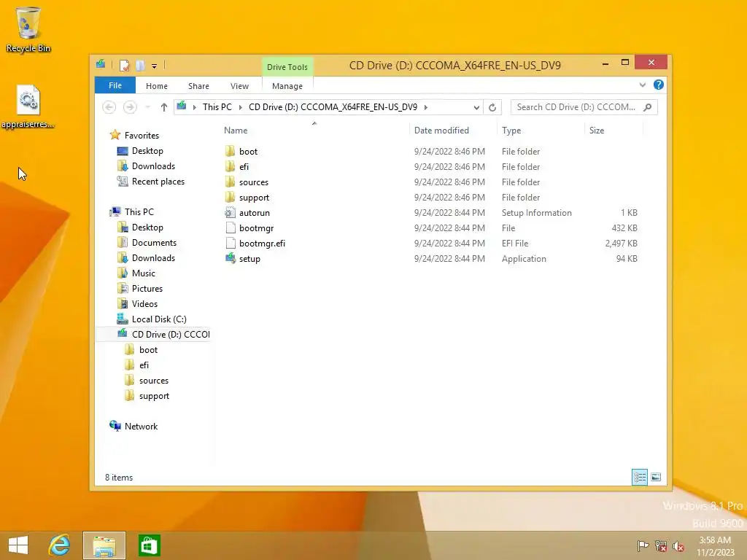This screenshot has width=747, height=560.
Task: Open Recent places in navigation pane
Action: (x=158, y=182)
